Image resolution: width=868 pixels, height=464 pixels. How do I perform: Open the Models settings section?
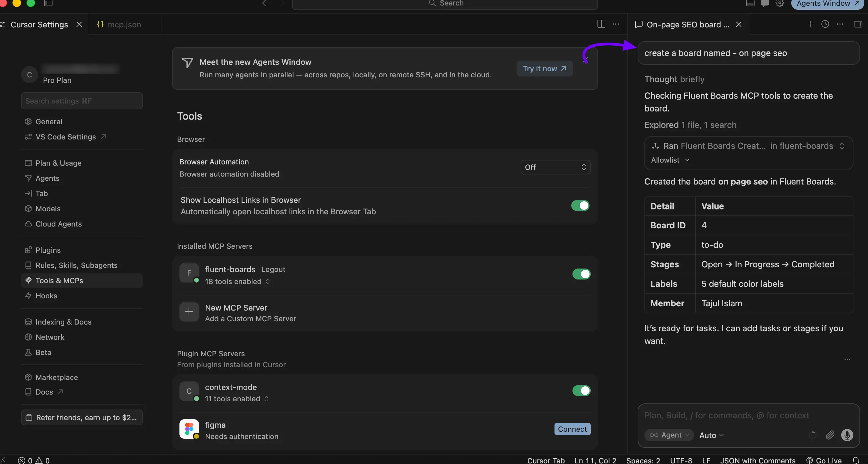coord(48,209)
